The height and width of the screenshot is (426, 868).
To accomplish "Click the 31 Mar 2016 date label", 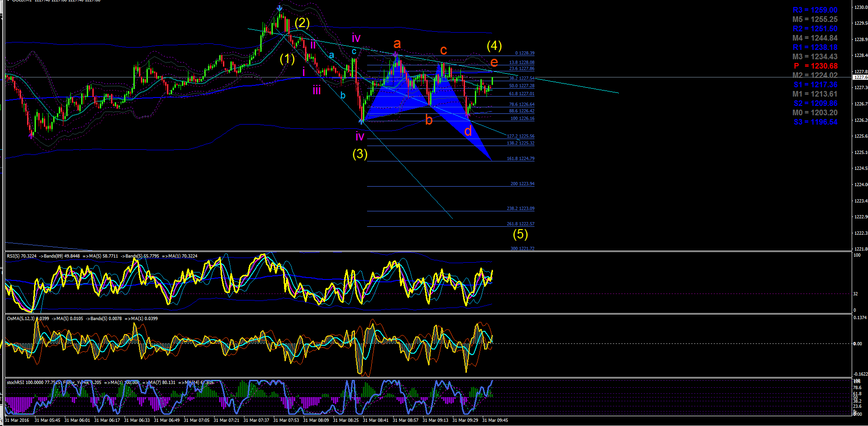I will coord(17,420).
